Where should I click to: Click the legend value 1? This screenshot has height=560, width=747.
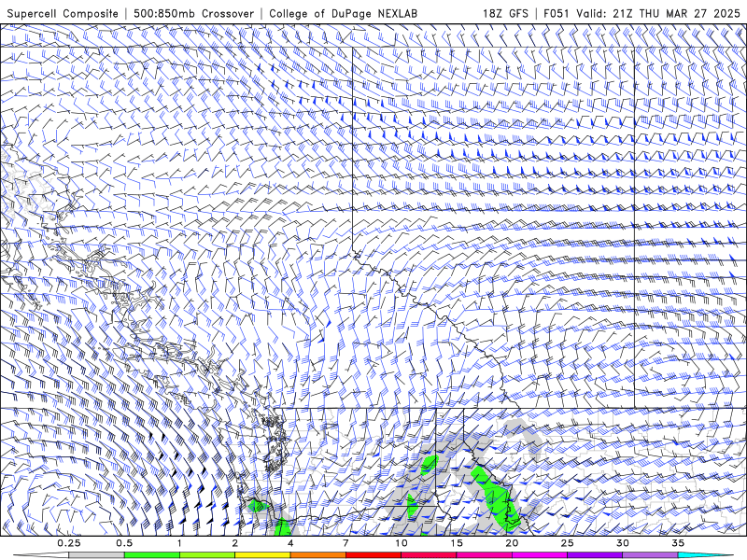click(x=179, y=543)
